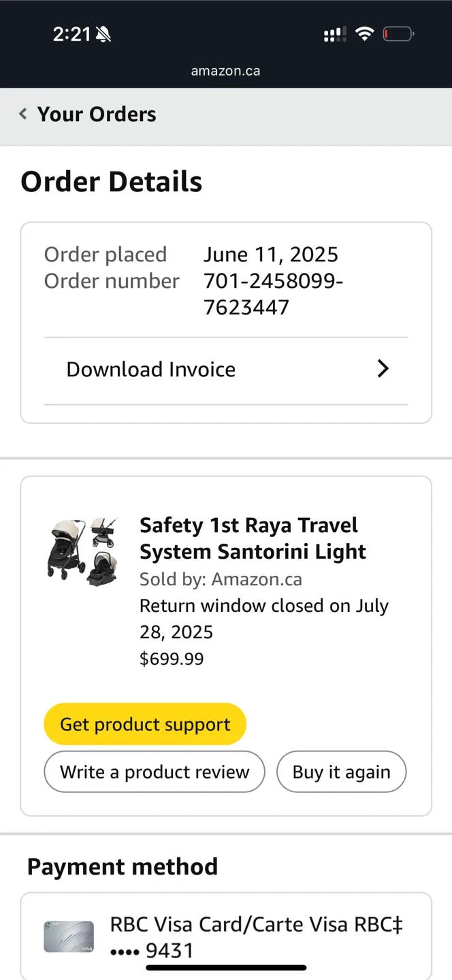Tap Buy it again
This screenshot has width=452, height=980.
coord(341,772)
